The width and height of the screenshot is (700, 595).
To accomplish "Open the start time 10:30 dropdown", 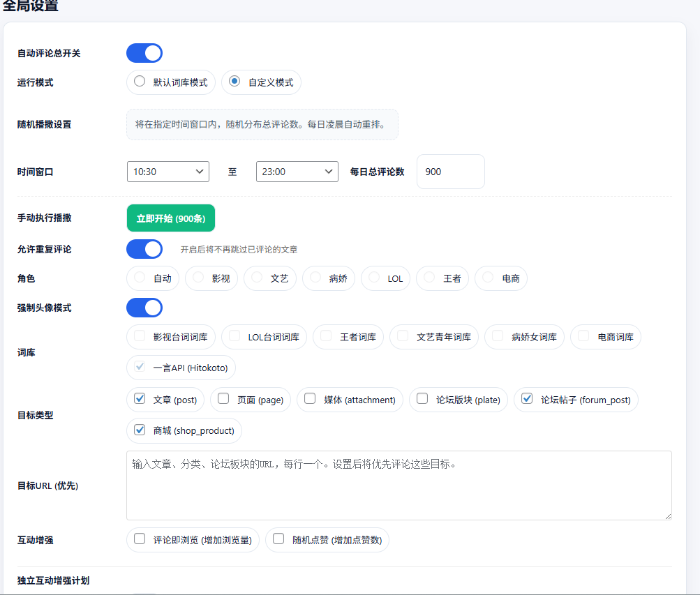I will click(x=167, y=172).
